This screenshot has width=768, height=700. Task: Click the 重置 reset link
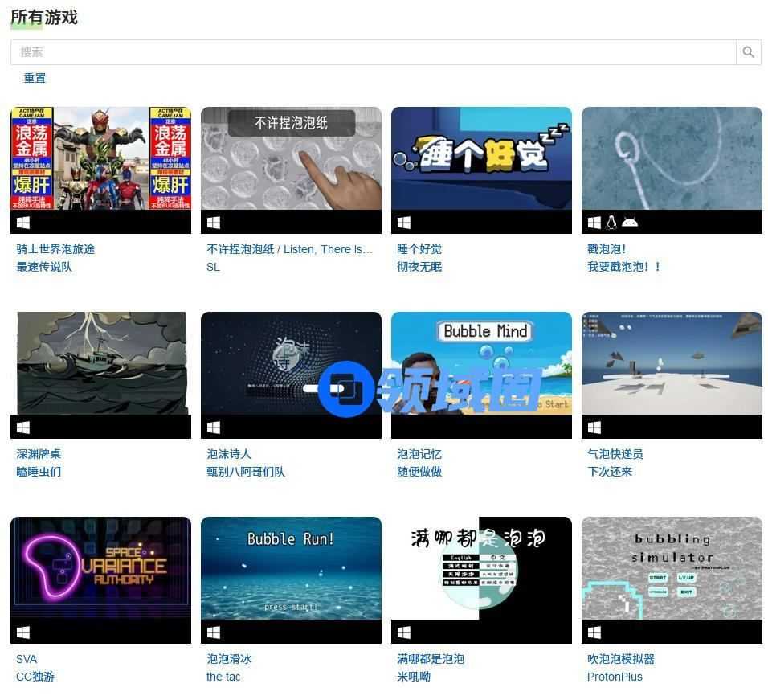pyautogui.click(x=35, y=78)
